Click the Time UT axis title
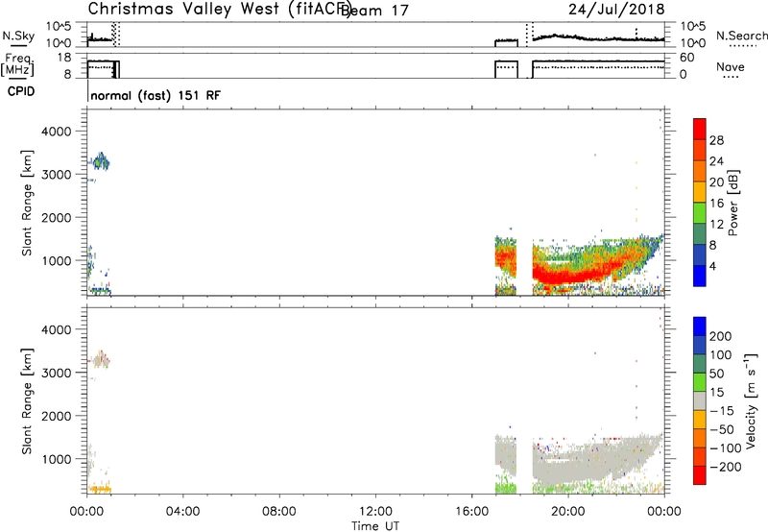The width and height of the screenshot is (768, 532). 375,526
